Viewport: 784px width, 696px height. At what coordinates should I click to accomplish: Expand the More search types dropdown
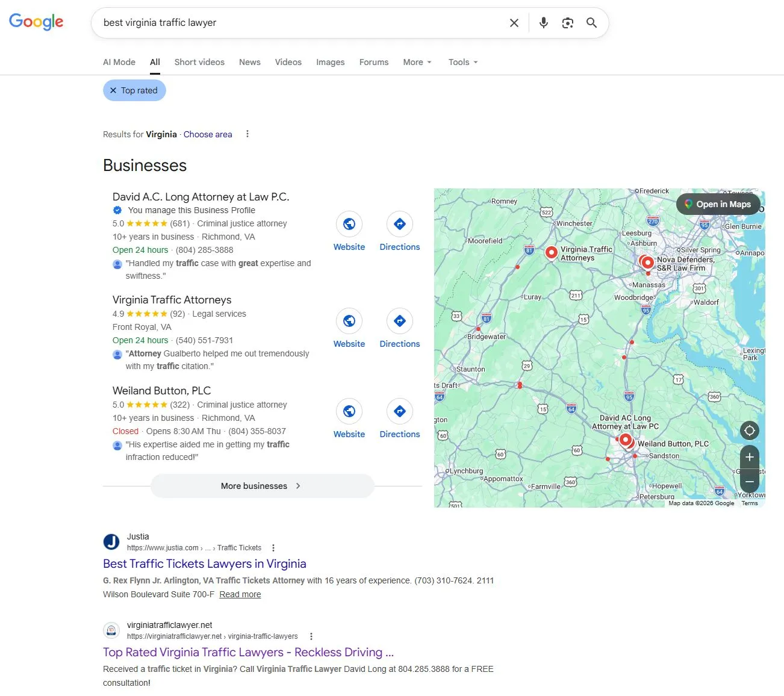click(x=417, y=62)
